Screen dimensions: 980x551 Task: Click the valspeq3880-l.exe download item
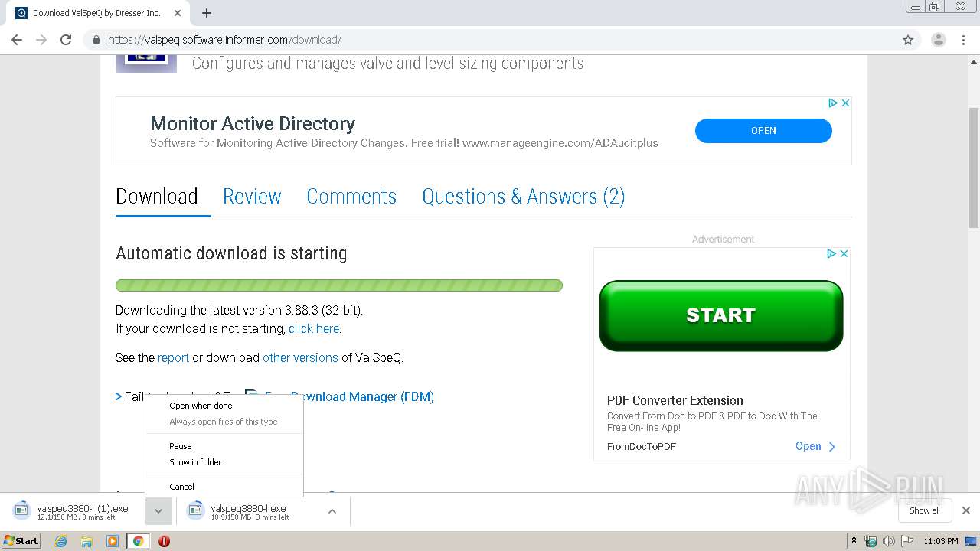point(249,511)
